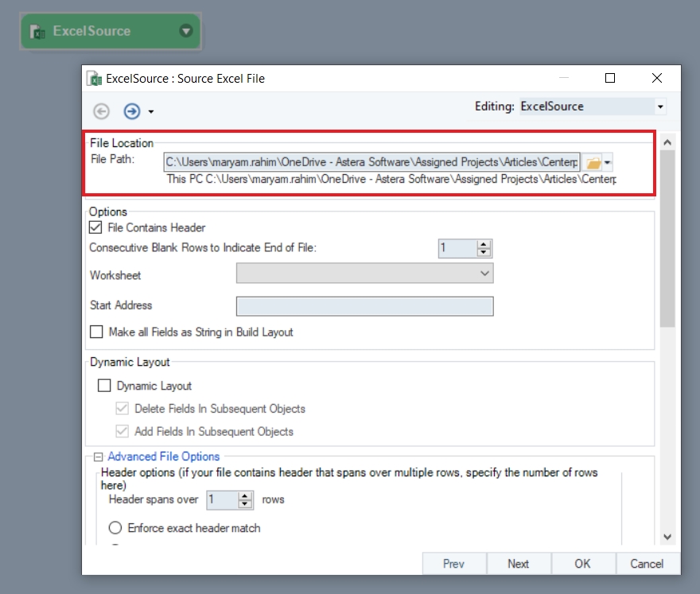Image resolution: width=700 pixels, height=594 pixels.
Task: Open the Editing ExcelSource dropdown
Action: coord(659,107)
